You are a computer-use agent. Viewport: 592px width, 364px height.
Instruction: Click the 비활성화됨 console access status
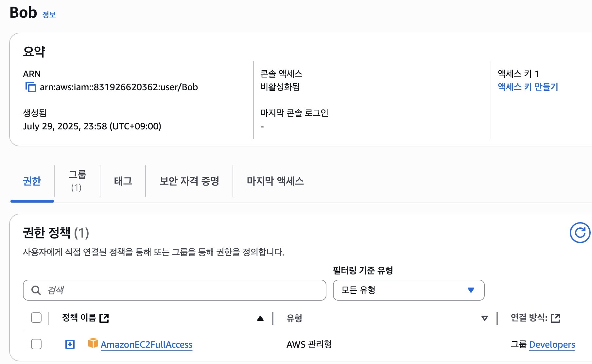point(280,87)
